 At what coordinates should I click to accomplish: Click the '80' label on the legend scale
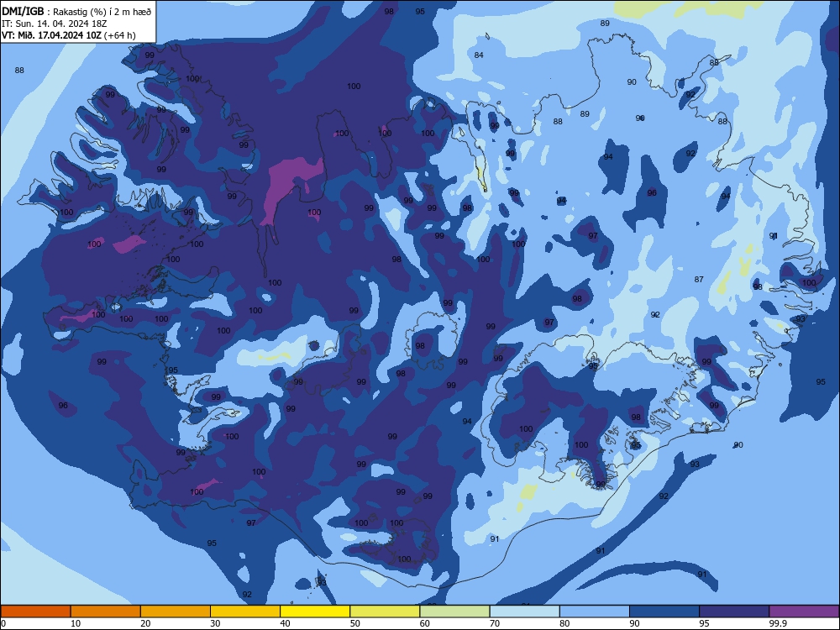[564, 623]
